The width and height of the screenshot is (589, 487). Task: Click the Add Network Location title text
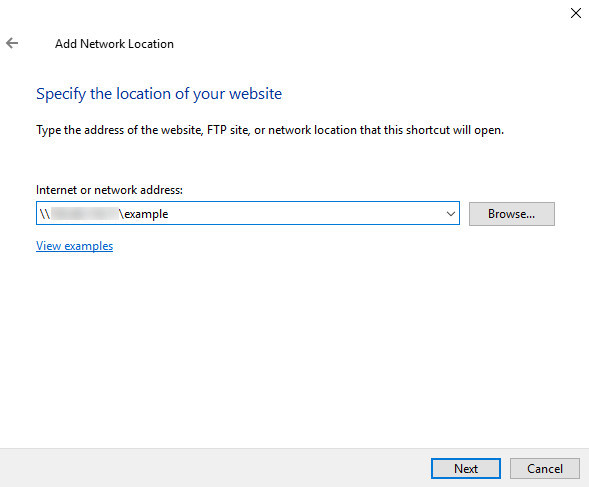[x=114, y=44]
